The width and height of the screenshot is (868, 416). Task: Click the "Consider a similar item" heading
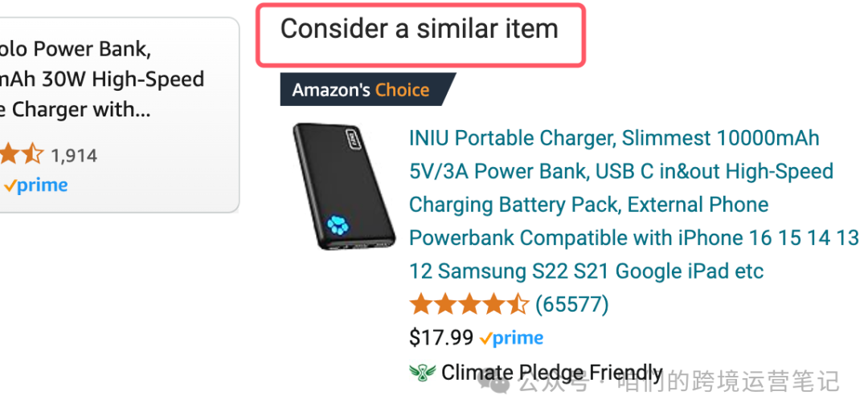[420, 30]
